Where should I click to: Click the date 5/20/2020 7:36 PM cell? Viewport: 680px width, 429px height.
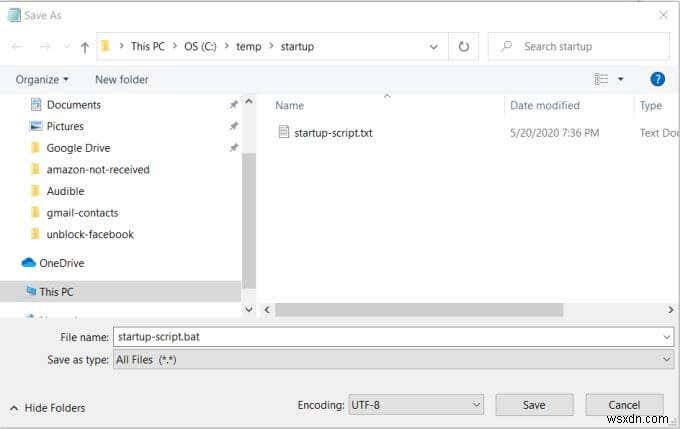pyautogui.click(x=554, y=133)
